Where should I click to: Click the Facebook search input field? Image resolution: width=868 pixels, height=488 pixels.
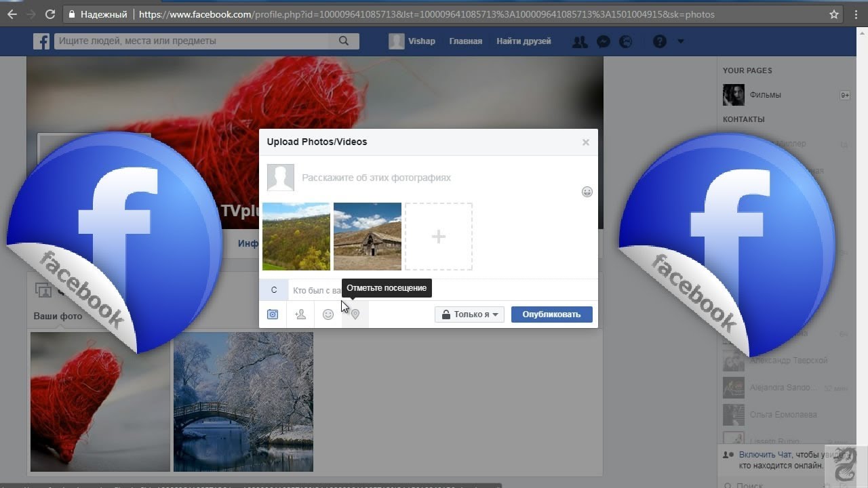197,41
